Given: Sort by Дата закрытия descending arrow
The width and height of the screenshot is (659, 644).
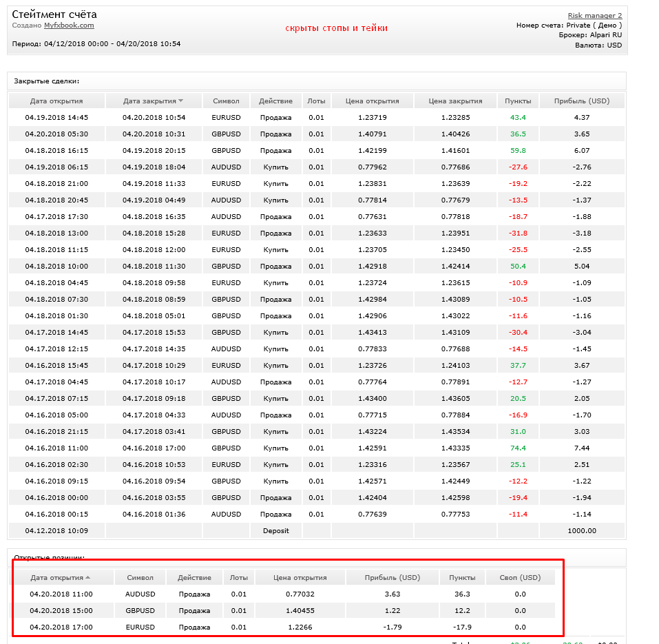Looking at the screenshot, I should (180, 101).
